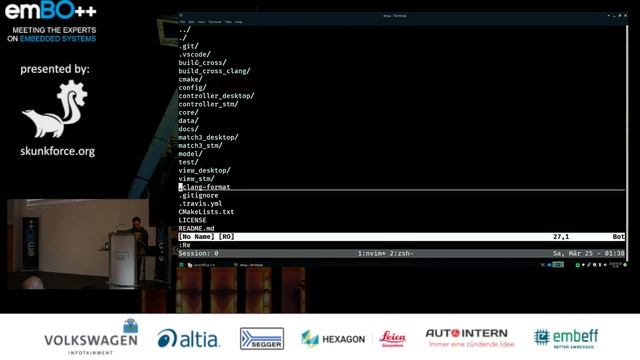Open the Terminal menu
The image size is (640, 360).
click(215, 22)
